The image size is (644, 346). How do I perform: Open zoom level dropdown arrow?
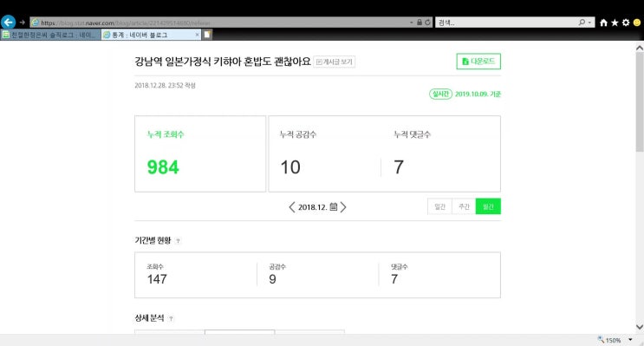click(x=630, y=340)
